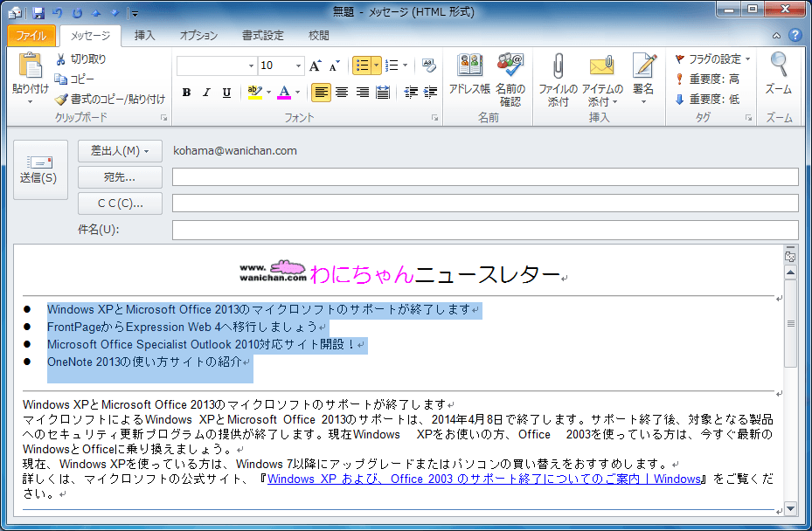Align text left
The height and width of the screenshot is (531, 812).
click(321, 93)
